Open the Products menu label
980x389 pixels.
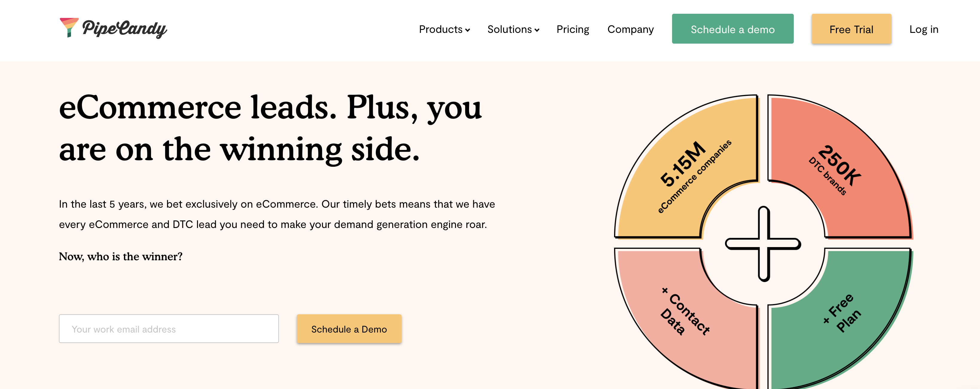click(x=441, y=29)
